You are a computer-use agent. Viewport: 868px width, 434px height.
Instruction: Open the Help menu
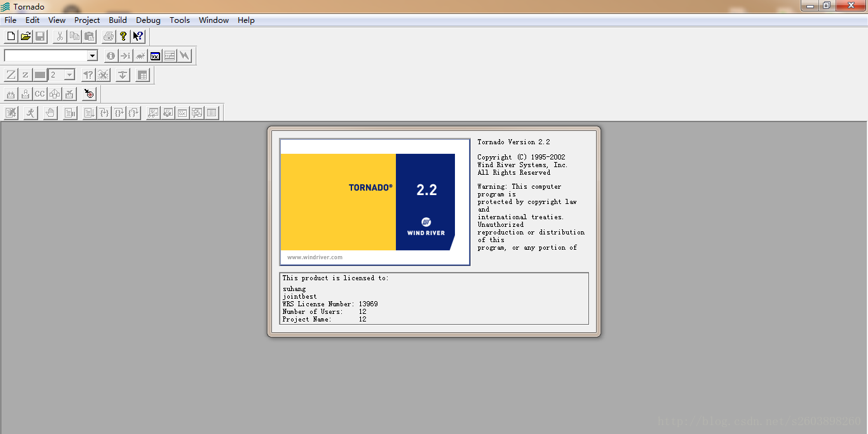[x=246, y=20]
